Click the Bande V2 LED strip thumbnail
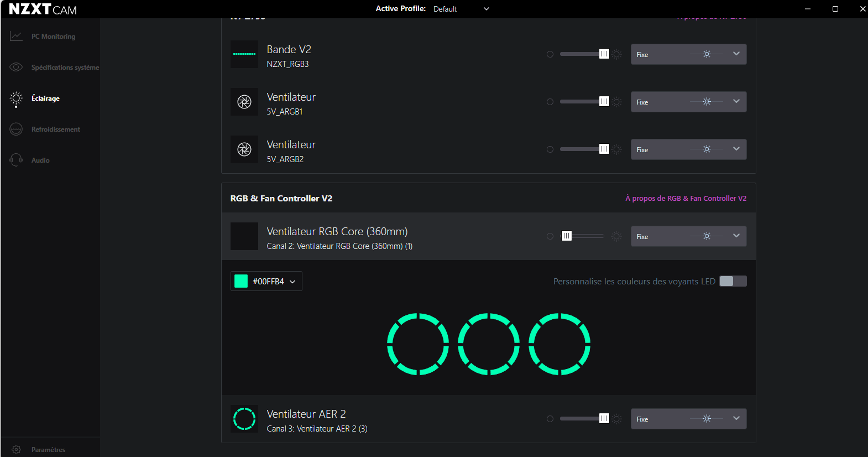The width and height of the screenshot is (868, 457). pos(244,54)
